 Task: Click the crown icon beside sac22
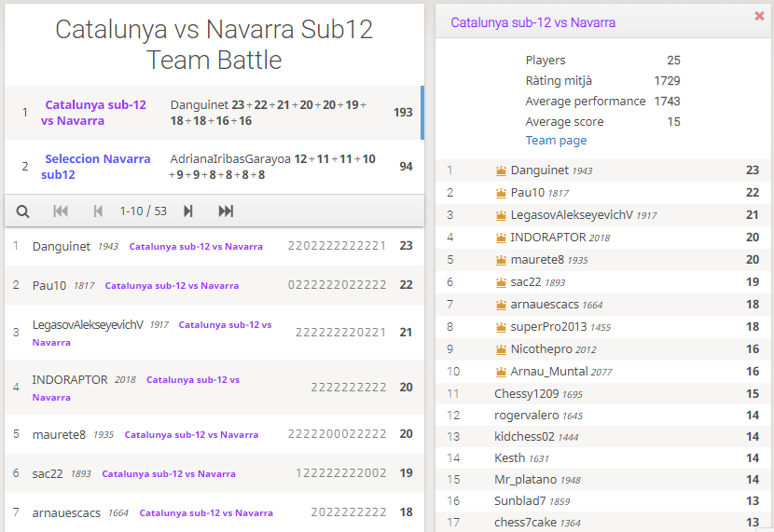[501, 282]
